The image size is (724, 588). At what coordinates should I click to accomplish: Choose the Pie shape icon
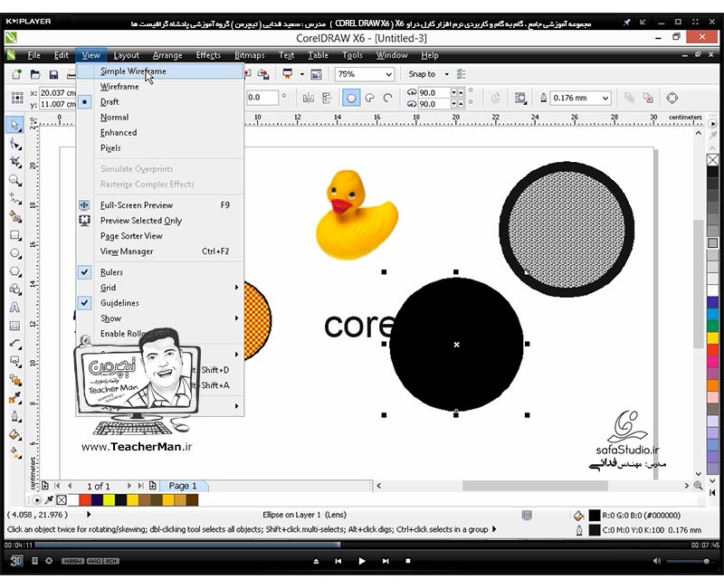click(370, 98)
